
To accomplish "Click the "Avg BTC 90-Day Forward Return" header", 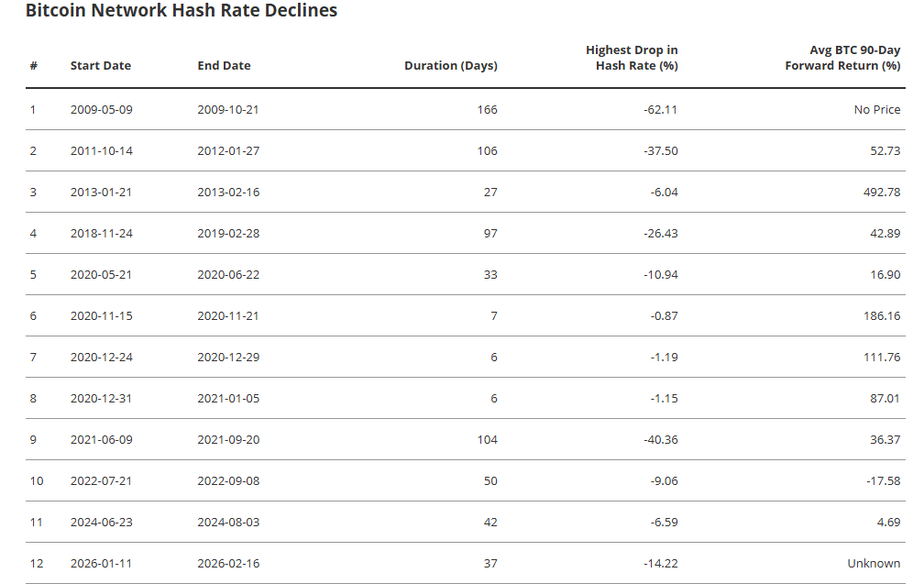I will 842,58.
